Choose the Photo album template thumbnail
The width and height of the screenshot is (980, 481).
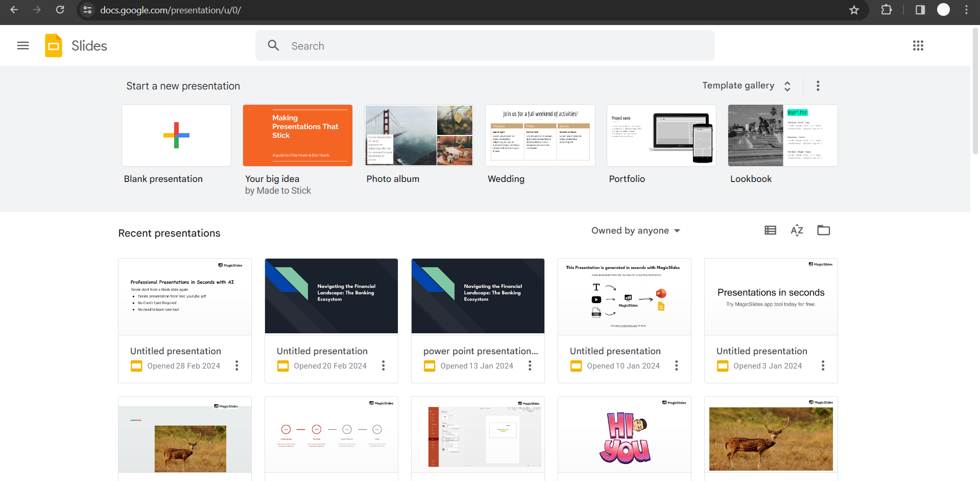[x=419, y=135]
